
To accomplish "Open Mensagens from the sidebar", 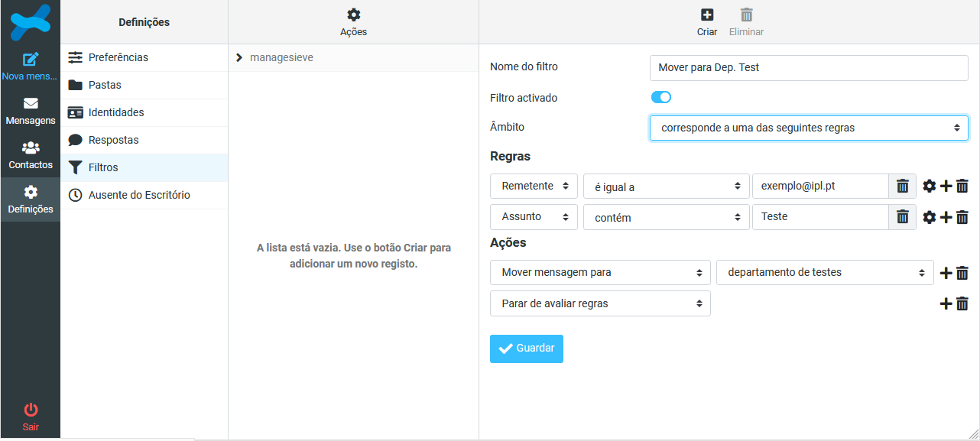I will tap(31, 112).
